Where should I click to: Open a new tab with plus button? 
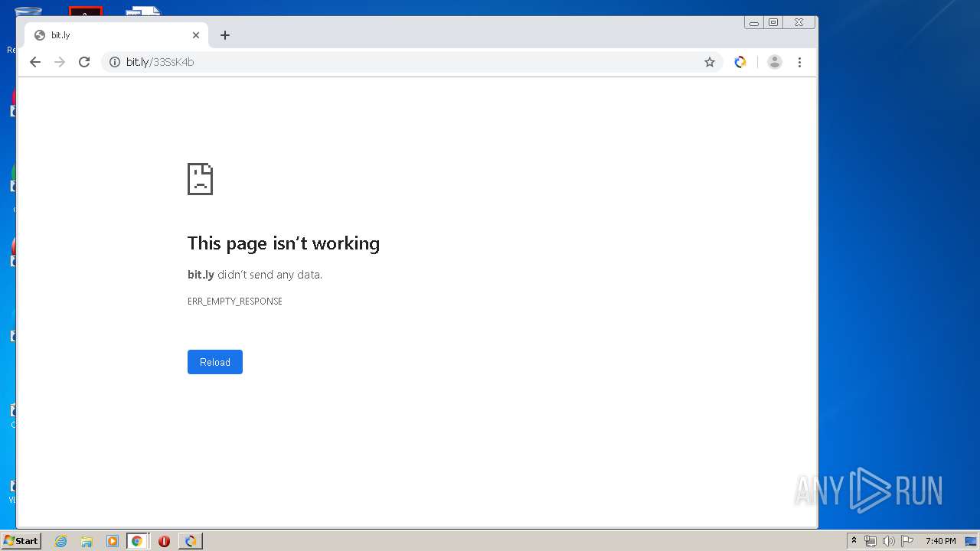(225, 35)
